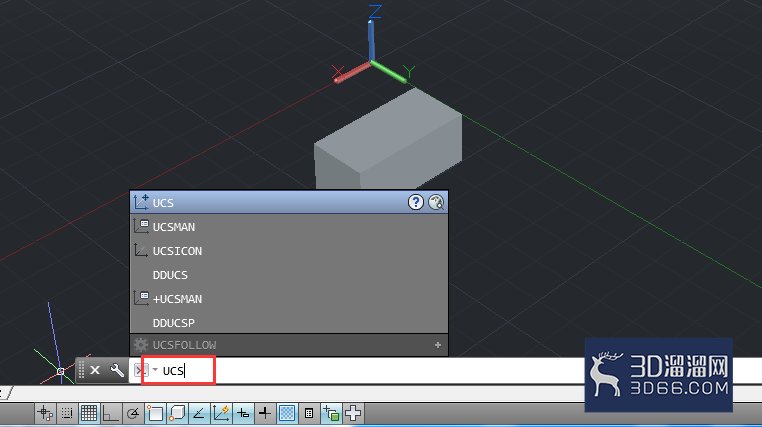Click the UCS icon beside the UCS suggestion
The image size is (762, 427).
[141, 202]
